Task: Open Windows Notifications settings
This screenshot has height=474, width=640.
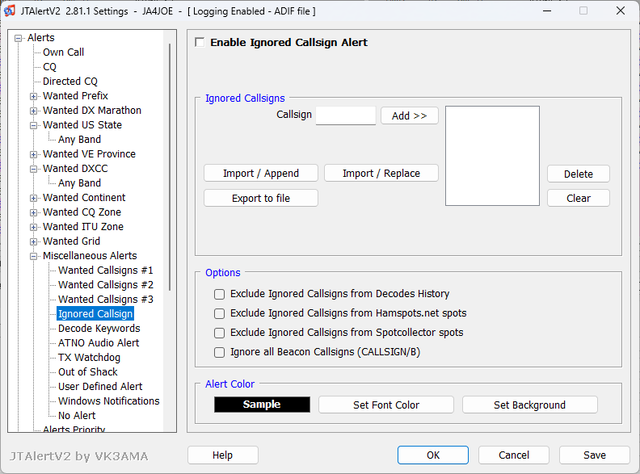Action: tap(109, 401)
